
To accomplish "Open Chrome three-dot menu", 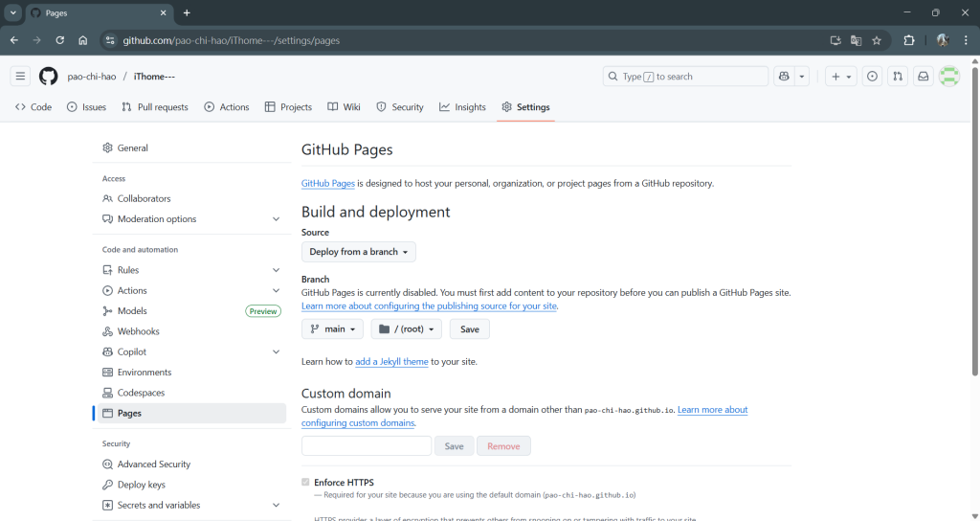I will tap(967, 40).
